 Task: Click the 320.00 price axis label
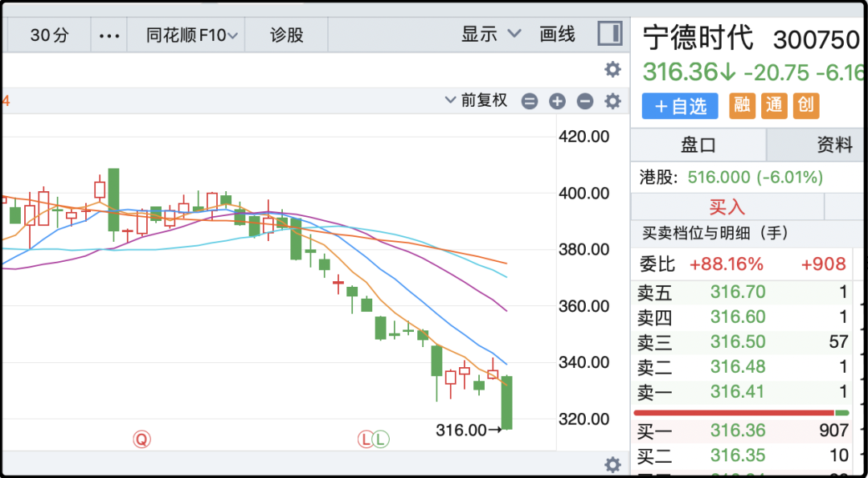point(583,419)
